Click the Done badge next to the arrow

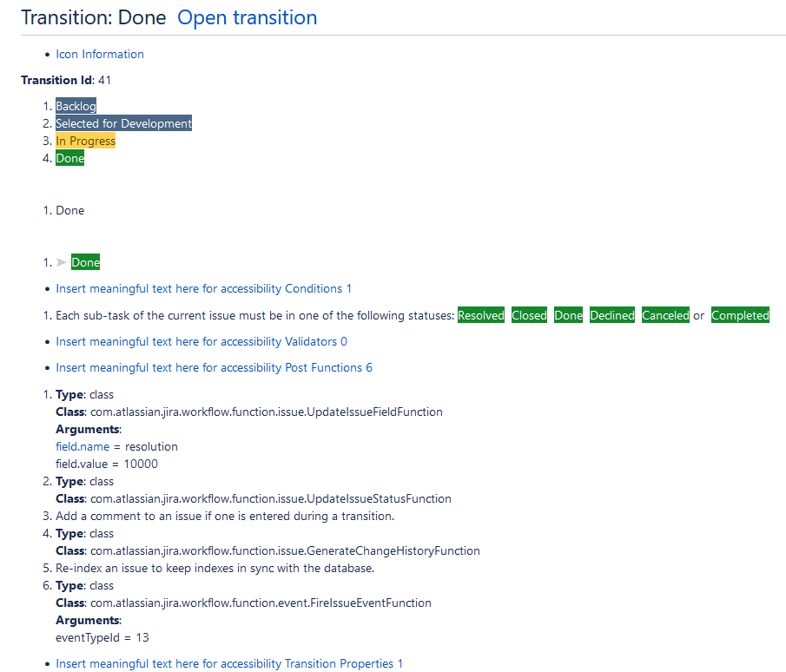click(x=85, y=262)
